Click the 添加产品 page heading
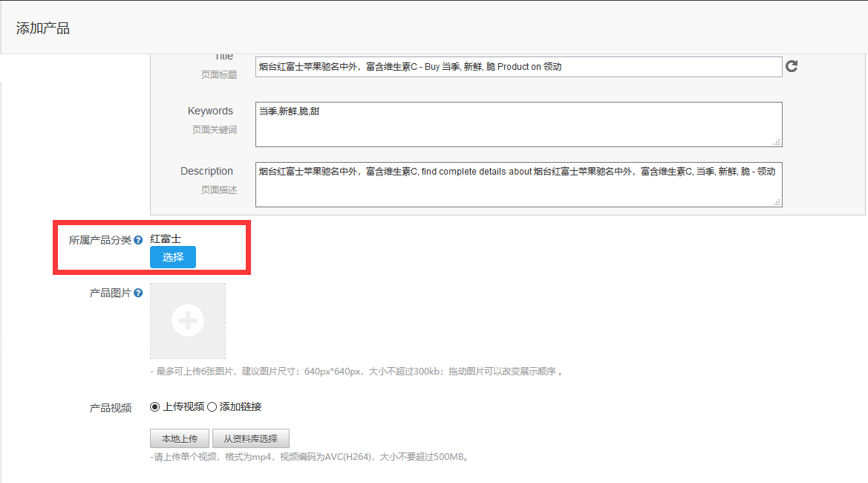 click(x=43, y=28)
